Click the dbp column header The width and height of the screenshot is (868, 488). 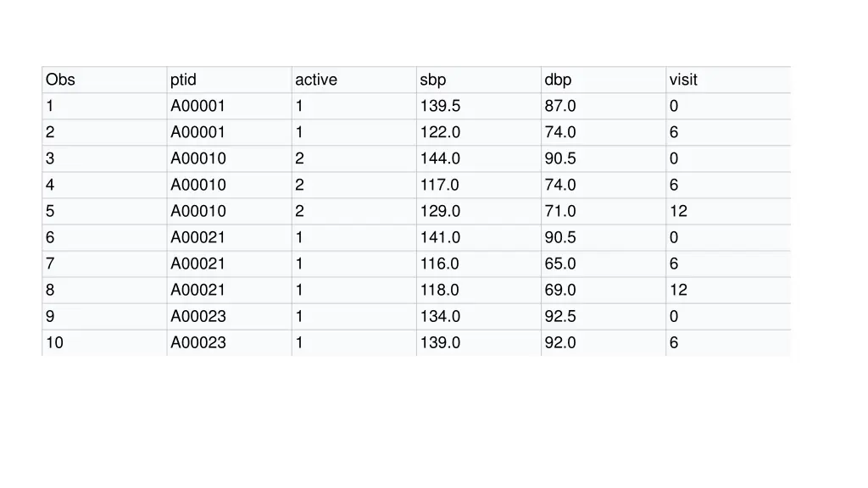(x=558, y=80)
